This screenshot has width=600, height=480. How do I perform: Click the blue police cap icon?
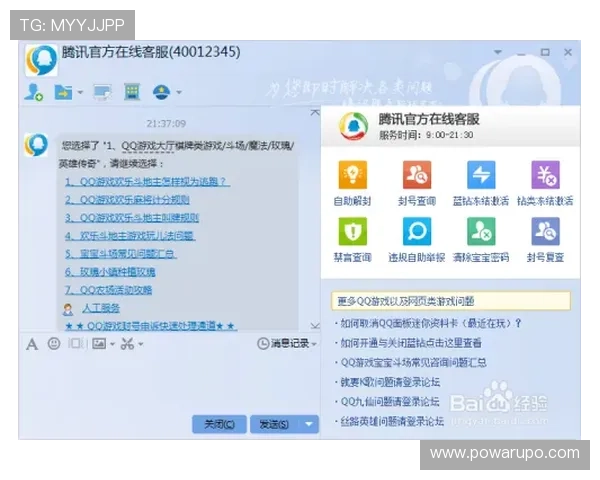(x=161, y=92)
